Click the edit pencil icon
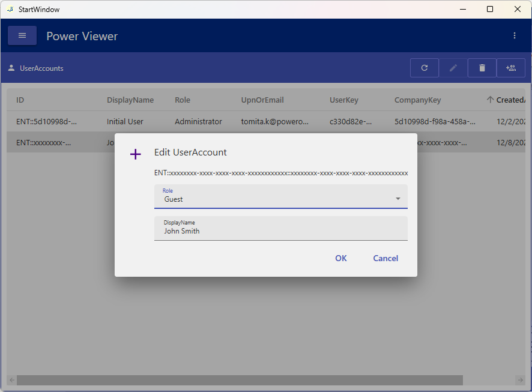The height and width of the screenshot is (392, 532). 453,68
